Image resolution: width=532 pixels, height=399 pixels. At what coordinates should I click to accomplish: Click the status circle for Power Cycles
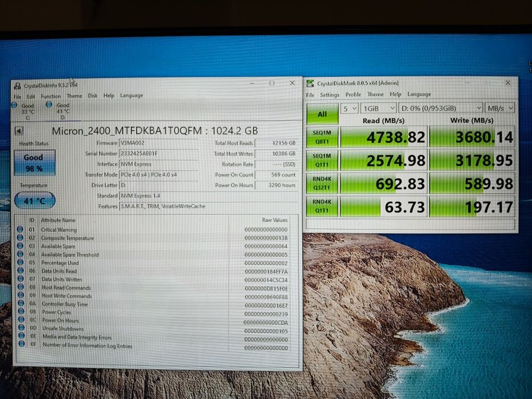[x=21, y=311]
